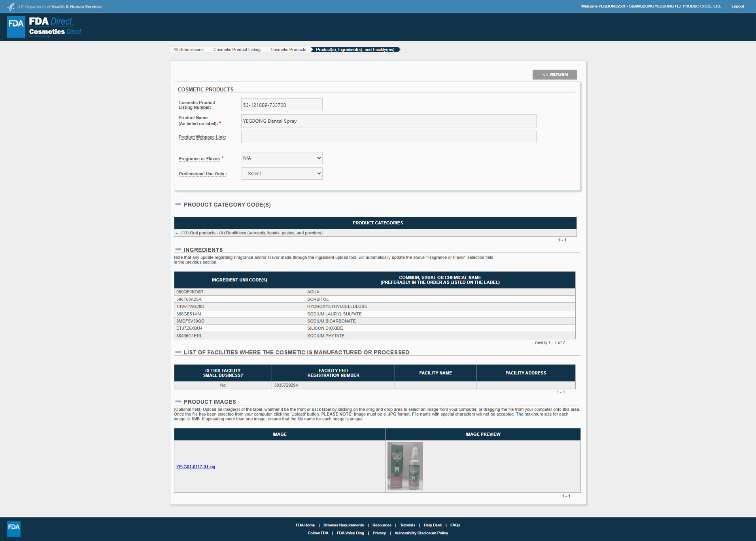Screen dimensions: 756x541
Task: Click the welcome YEGBONG2501 account text
Action: coord(651,6)
